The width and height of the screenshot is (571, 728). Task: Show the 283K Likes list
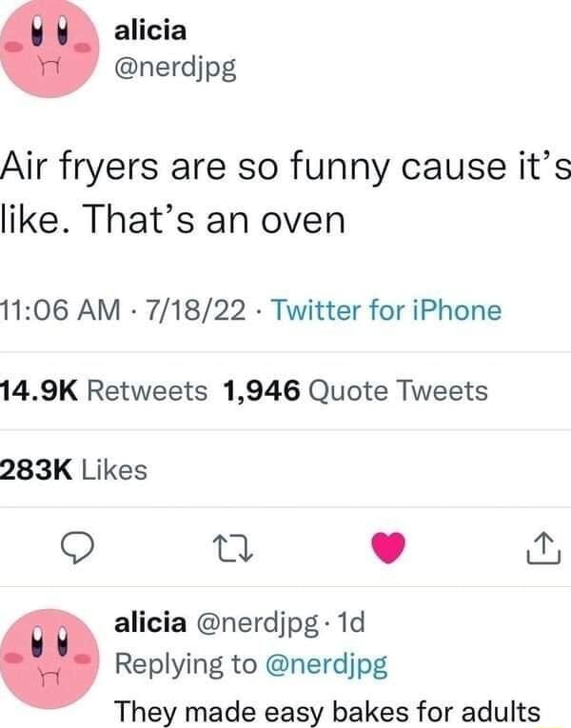click(x=74, y=469)
